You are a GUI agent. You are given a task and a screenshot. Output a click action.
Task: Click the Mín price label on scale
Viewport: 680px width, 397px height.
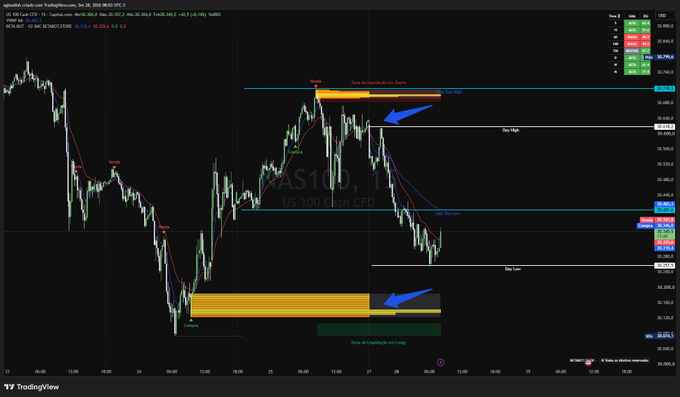tap(659, 336)
